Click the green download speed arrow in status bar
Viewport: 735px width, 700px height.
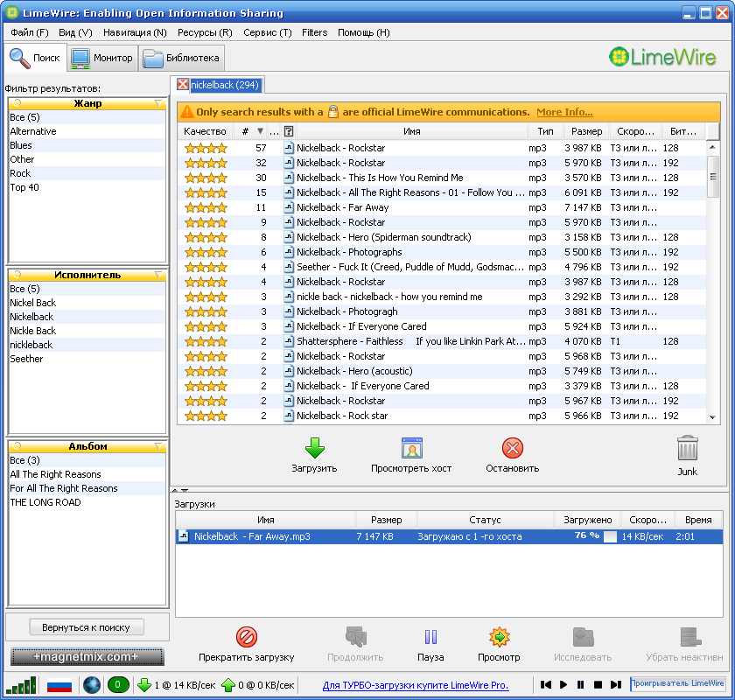click(x=143, y=685)
